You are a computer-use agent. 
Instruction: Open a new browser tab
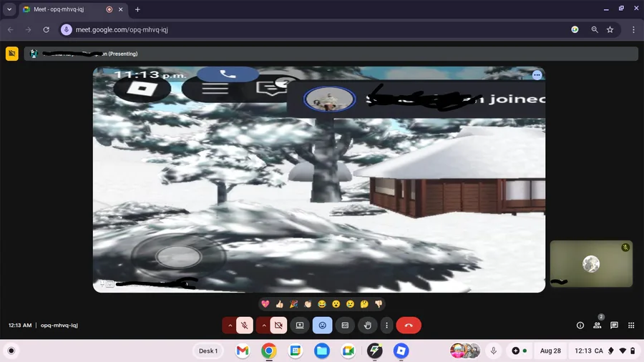[137, 9]
